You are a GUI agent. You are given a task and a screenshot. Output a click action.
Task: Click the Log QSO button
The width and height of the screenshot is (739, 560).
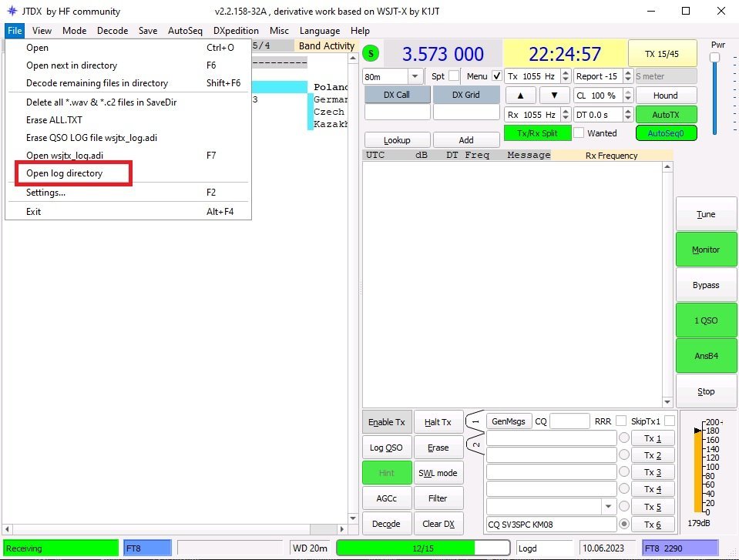(387, 448)
